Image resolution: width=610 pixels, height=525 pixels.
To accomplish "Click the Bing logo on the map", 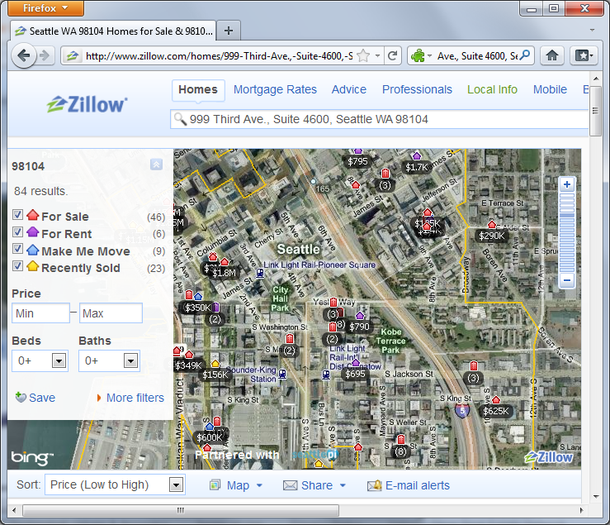I will [x=31, y=457].
